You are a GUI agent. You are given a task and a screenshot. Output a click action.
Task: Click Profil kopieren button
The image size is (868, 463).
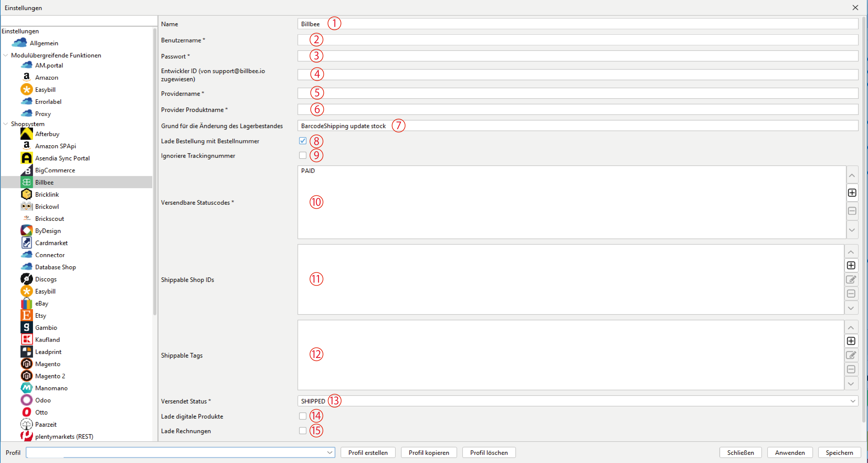pyautogui.click(x=429, y=453)
